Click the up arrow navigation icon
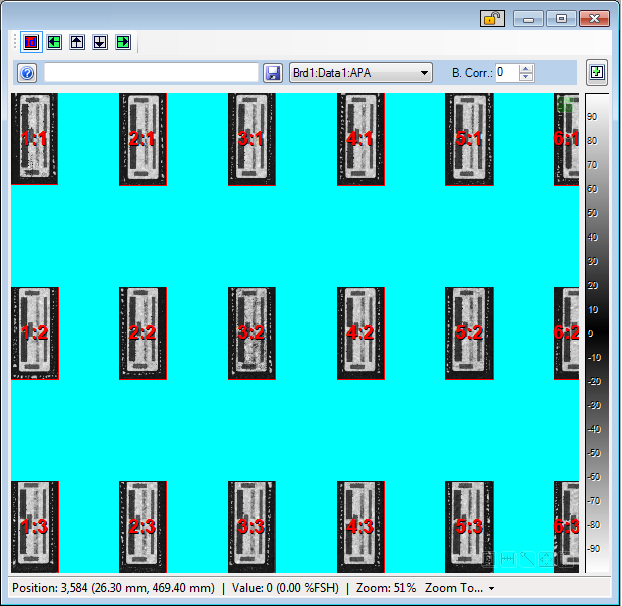 pos(77,42)
